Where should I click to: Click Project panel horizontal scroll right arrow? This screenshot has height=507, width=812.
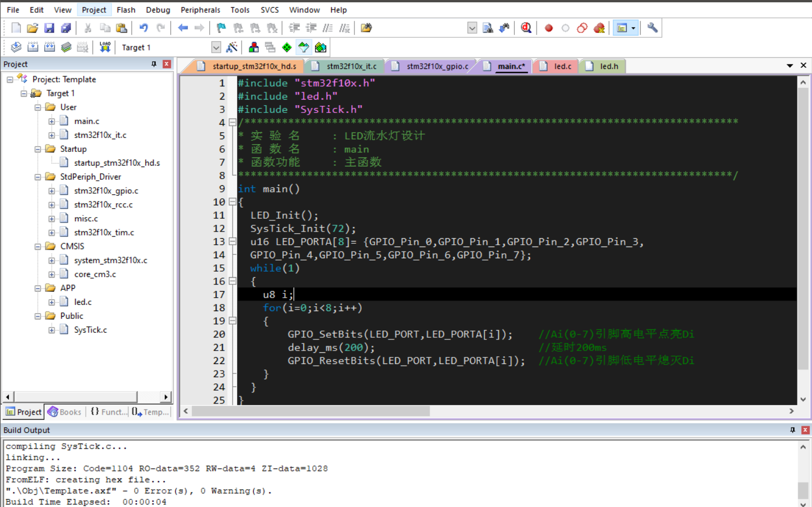click(x=166, y=397)
